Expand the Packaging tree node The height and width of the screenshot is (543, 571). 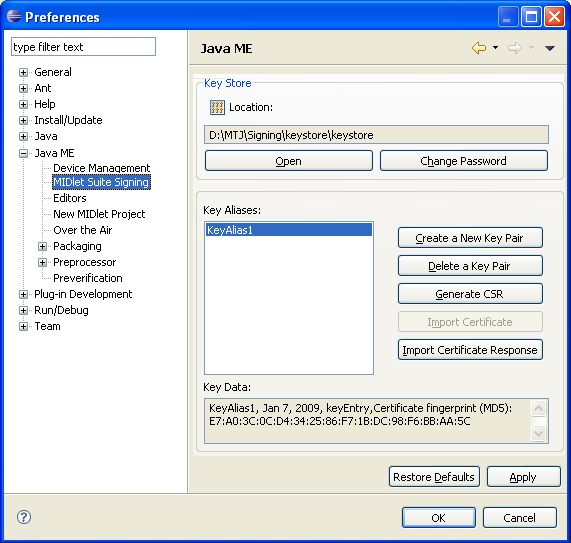pos(42,247)
